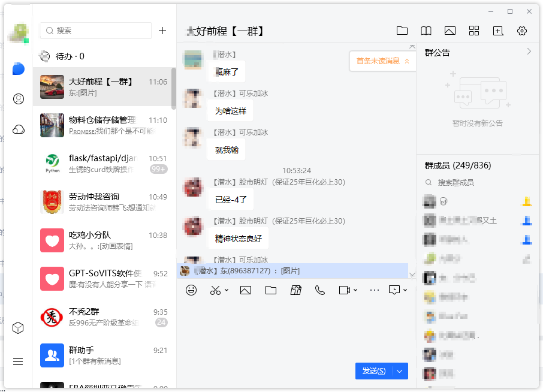Click the 搜索 search box

click(96, 31)
